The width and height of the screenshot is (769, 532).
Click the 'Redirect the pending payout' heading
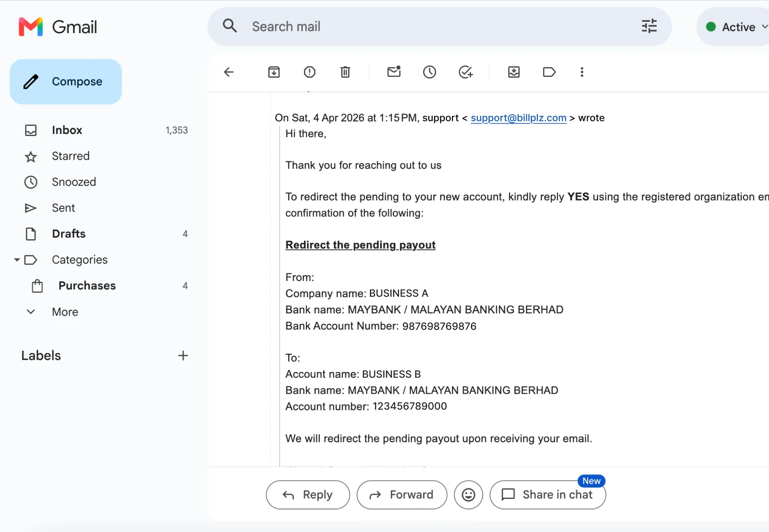tap(360, 245)
